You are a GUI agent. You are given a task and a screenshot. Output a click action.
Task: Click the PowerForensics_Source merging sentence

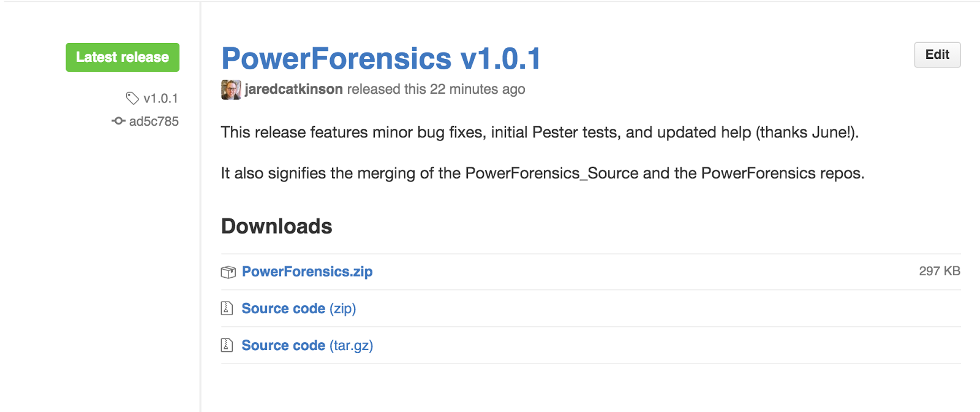click(542, 174)
